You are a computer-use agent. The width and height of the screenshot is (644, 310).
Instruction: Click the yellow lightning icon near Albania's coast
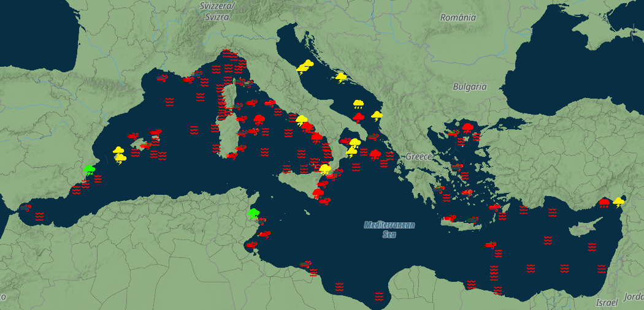click(377, 116)
